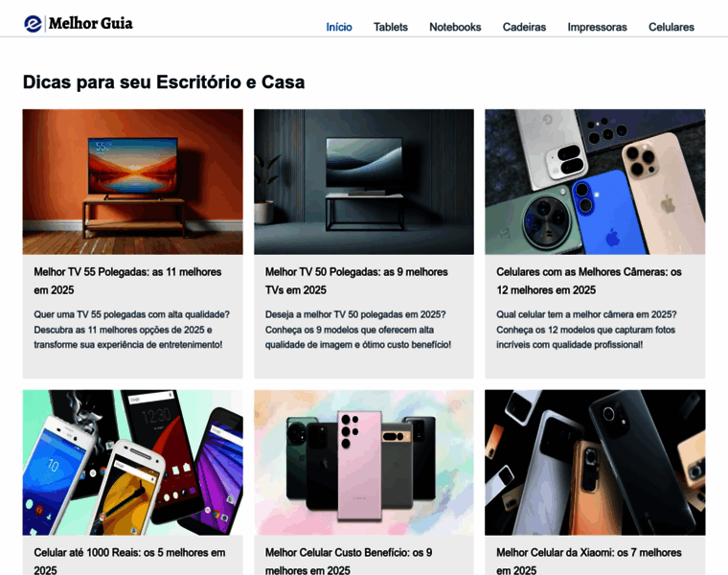The image size is (728, 575).
Task: Open the orange 55-inch TV thumbnail
Action: (x=133, y=181)
